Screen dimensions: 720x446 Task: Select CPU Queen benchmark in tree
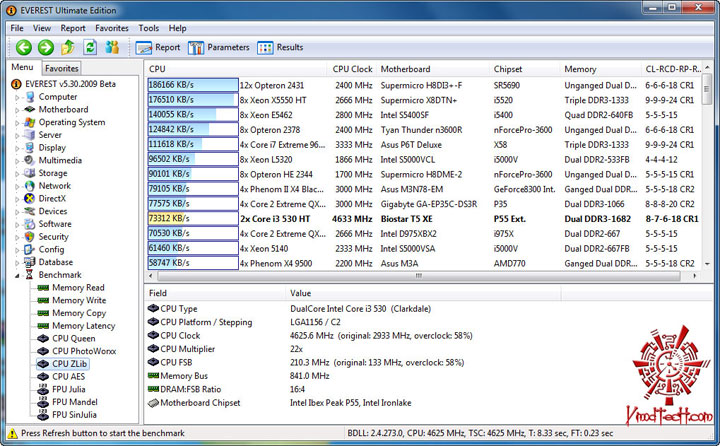point(73,339)
